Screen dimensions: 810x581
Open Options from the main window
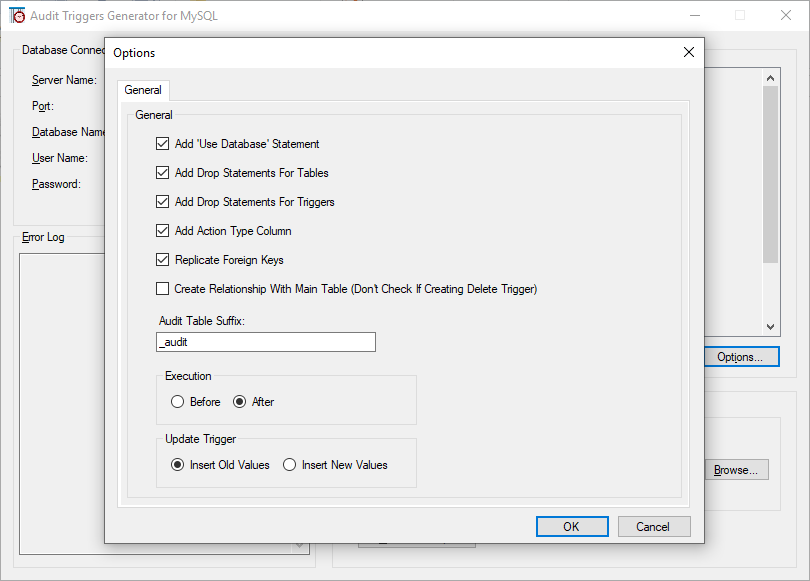point(741,356)
